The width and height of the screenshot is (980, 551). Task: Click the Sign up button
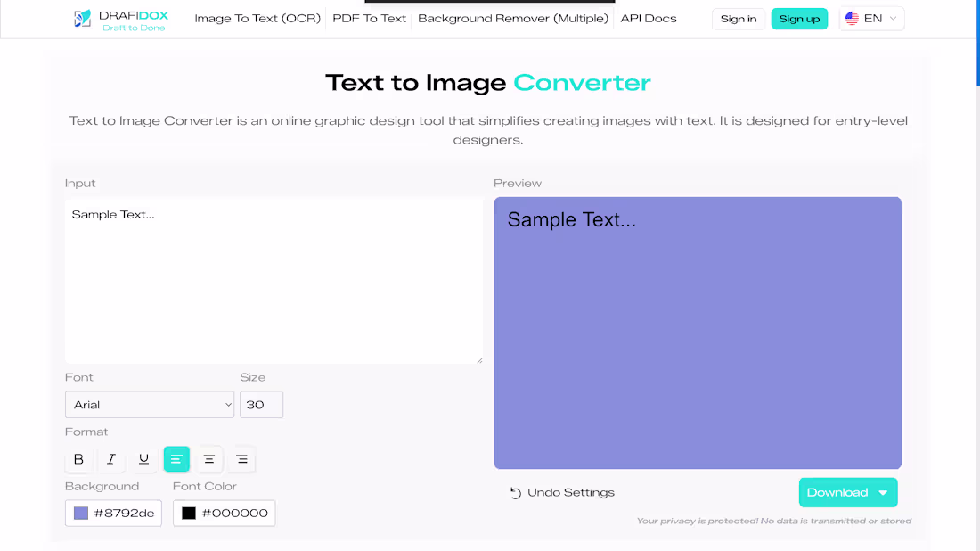[799, 18]
